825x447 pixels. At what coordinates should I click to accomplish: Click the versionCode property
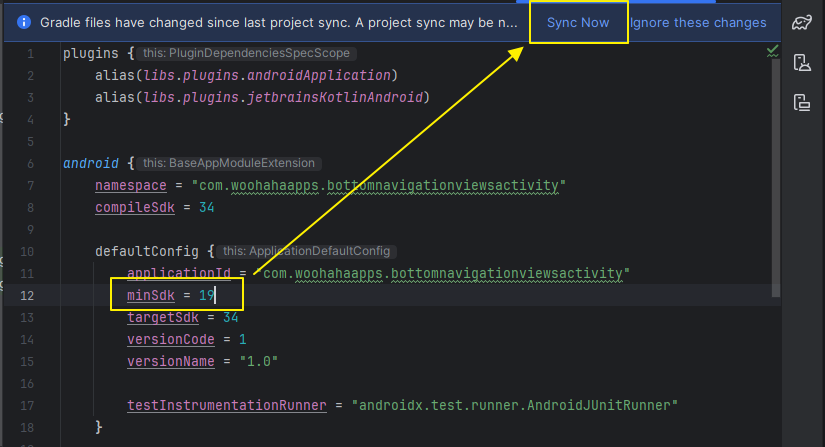tap(170, 340)
